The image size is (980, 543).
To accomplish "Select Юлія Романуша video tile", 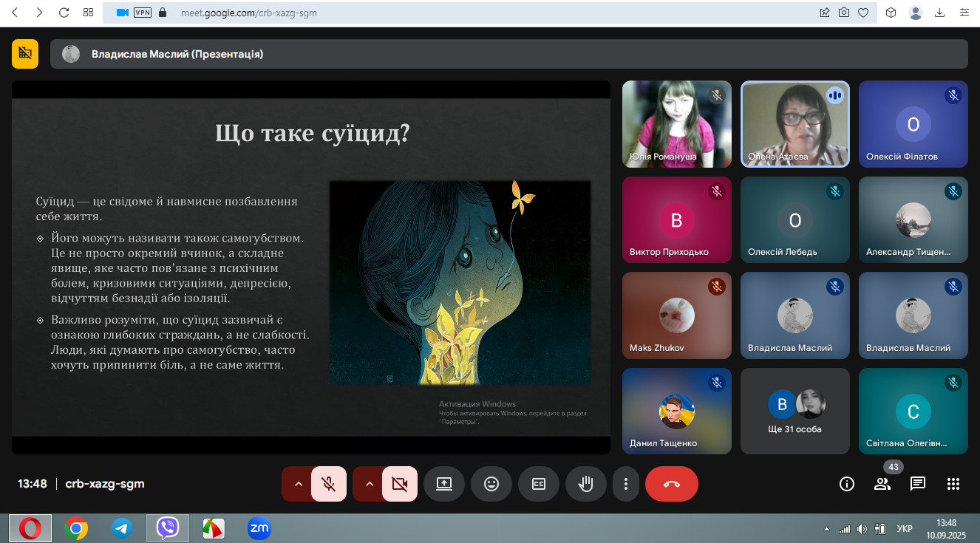I will click(x=677, y=124).
